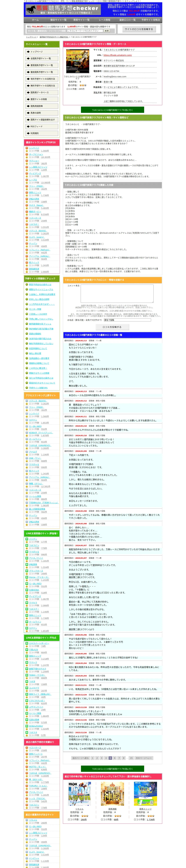
Task: Open the 競馬神殿 link below its banner
Action: tap(112, 809)
